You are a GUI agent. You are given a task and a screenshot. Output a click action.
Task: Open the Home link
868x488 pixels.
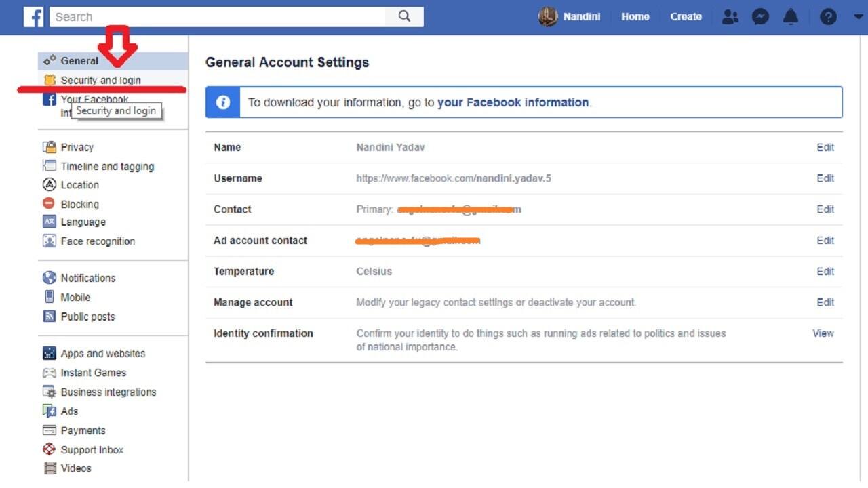(x=635, y=17)
